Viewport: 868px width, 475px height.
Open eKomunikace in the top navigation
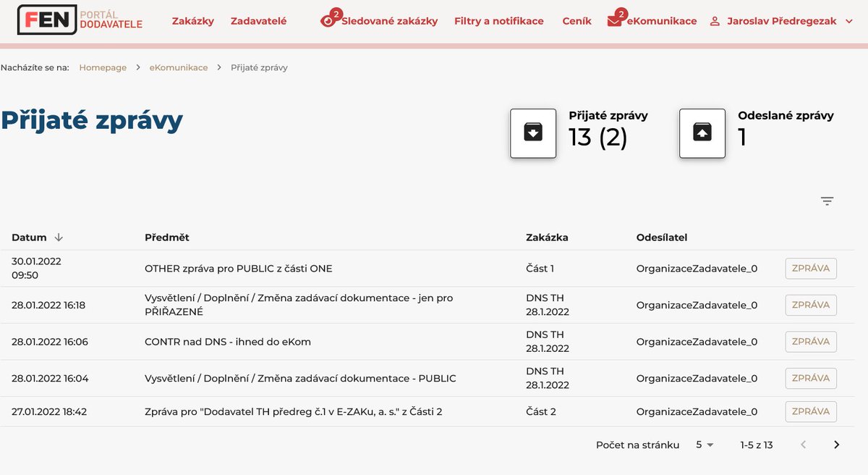662,21
